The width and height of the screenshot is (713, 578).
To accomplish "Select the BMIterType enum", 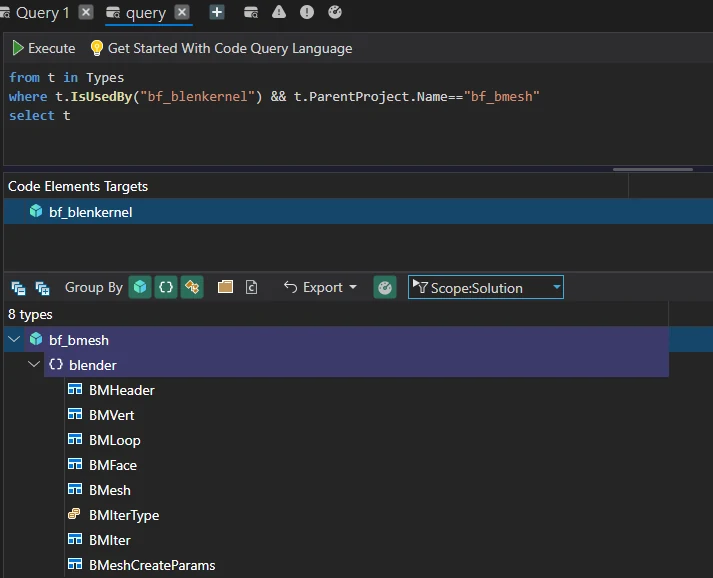I will point(124,515).
